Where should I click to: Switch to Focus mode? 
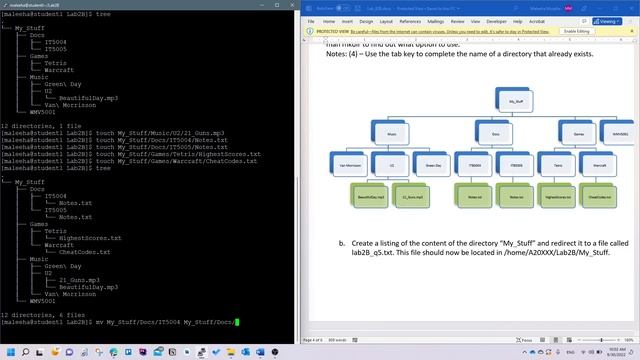[524, 340]
